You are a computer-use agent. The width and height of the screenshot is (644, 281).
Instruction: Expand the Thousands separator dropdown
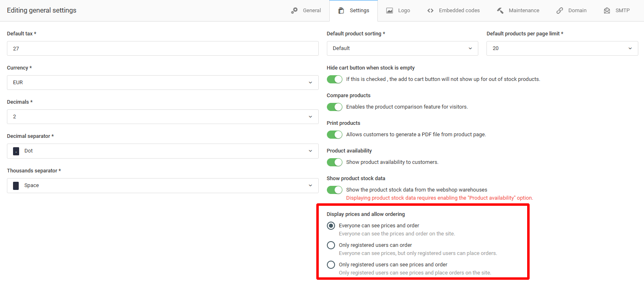(163, 185)
